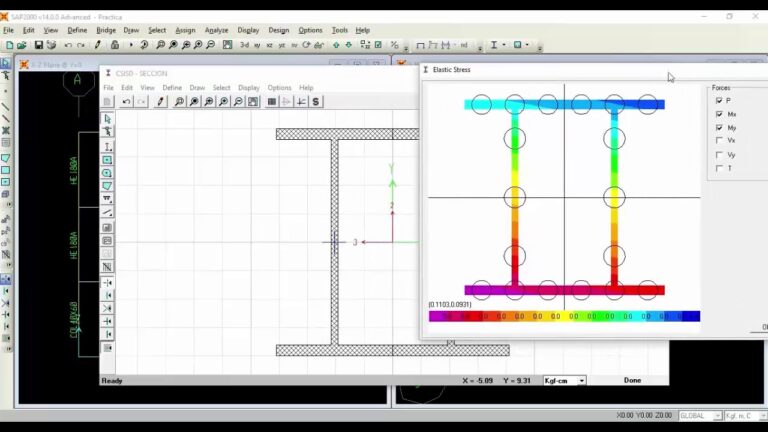Click the xy plane view button
This screenshot has height=432, width=768.
pos(257,45)
